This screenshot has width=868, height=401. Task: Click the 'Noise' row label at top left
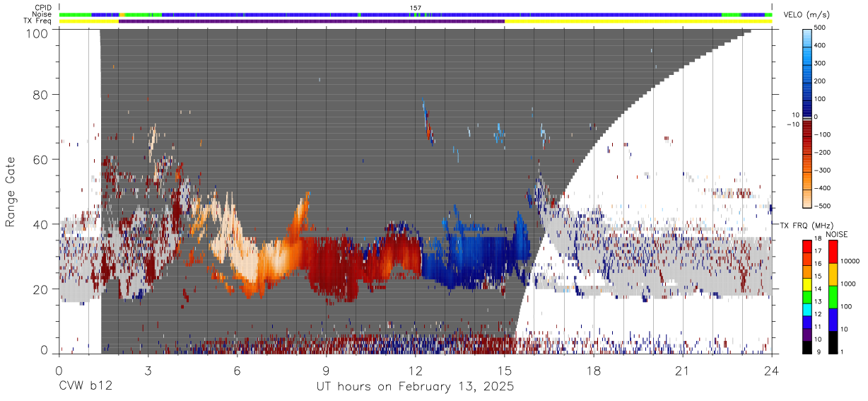[x=42, y=14]
